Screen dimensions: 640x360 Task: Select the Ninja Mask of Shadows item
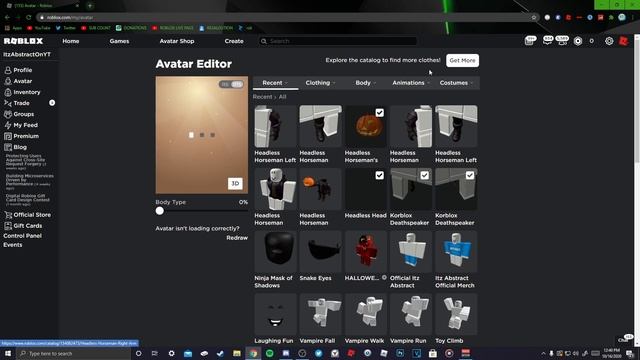(275, 260)
